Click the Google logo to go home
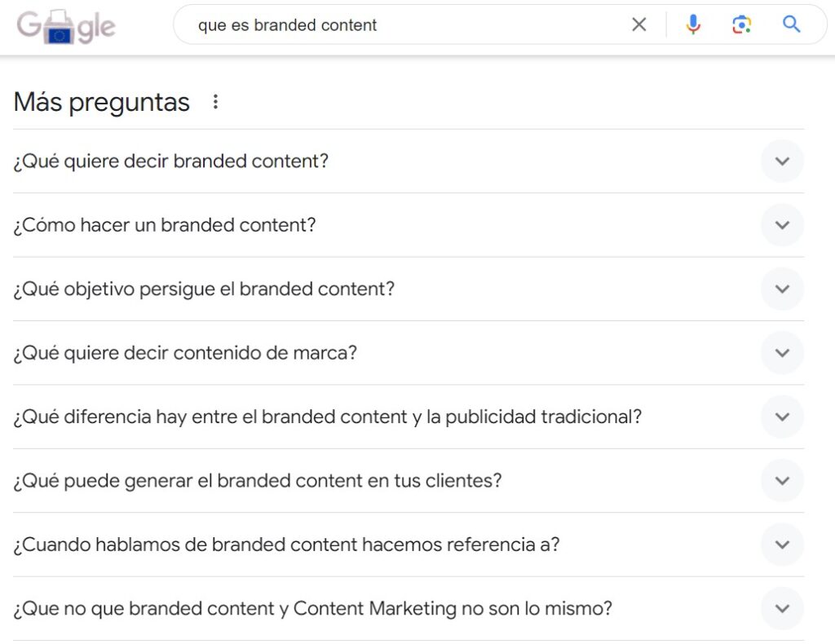 pos(68,26)
